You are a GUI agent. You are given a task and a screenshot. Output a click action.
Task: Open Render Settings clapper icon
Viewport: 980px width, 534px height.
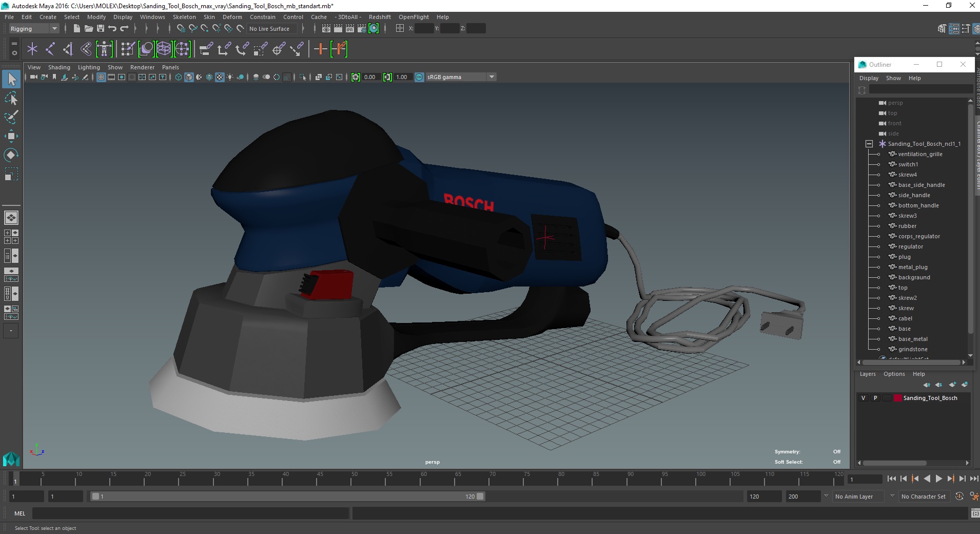(x=362, y=29)
